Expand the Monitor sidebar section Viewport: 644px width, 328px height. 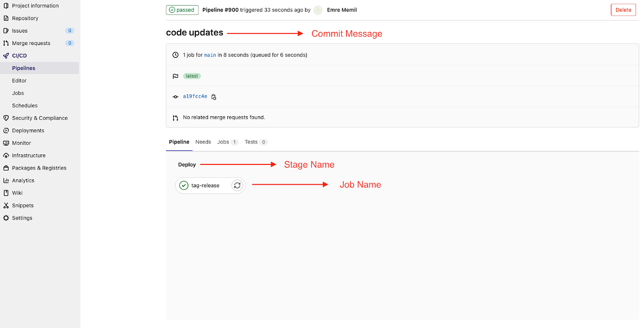[22, 143]
